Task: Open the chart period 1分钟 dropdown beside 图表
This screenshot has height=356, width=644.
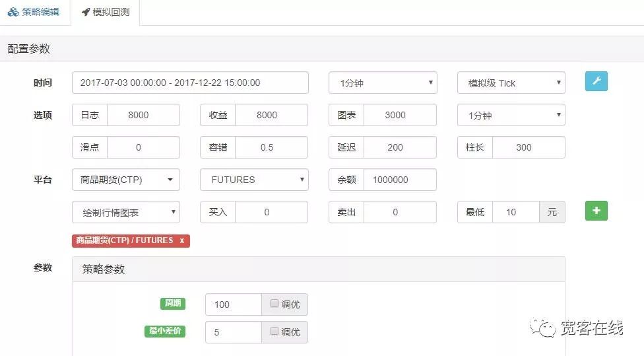Action: pos(511,115)
